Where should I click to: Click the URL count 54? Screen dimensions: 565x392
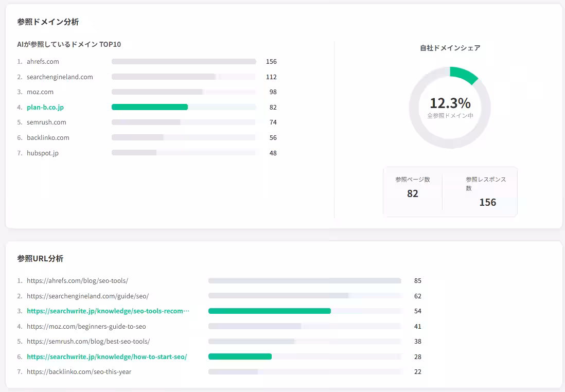(418, 311)
